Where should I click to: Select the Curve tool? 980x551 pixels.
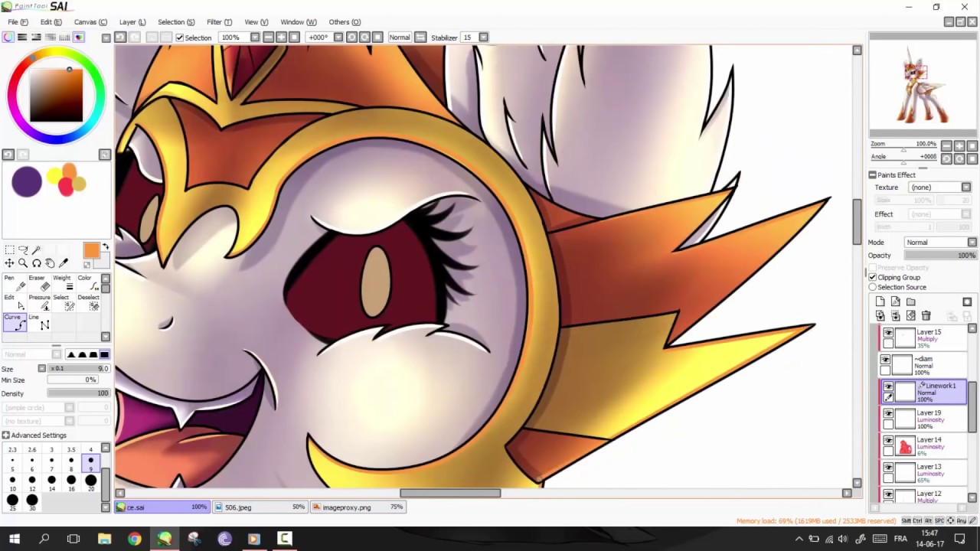15,322
